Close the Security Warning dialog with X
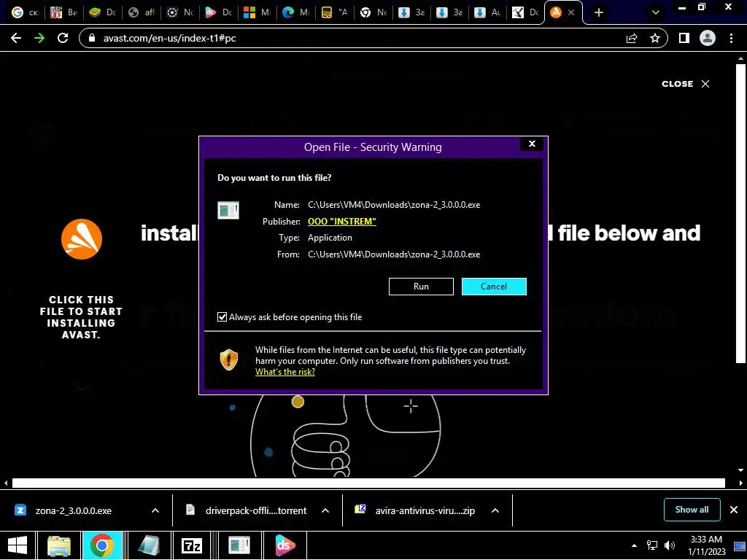Image resolution: width=747 pixels, height=560 pixels. click(532, 144)
